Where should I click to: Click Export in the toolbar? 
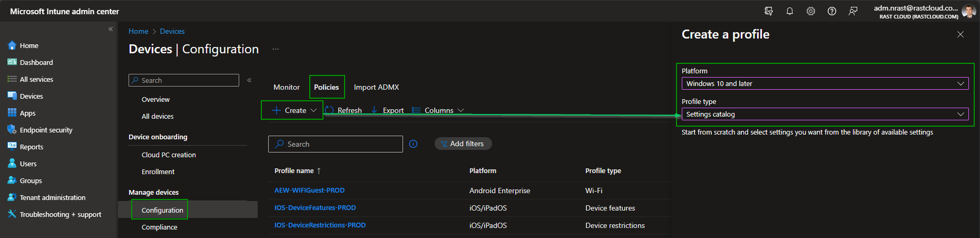387,110
